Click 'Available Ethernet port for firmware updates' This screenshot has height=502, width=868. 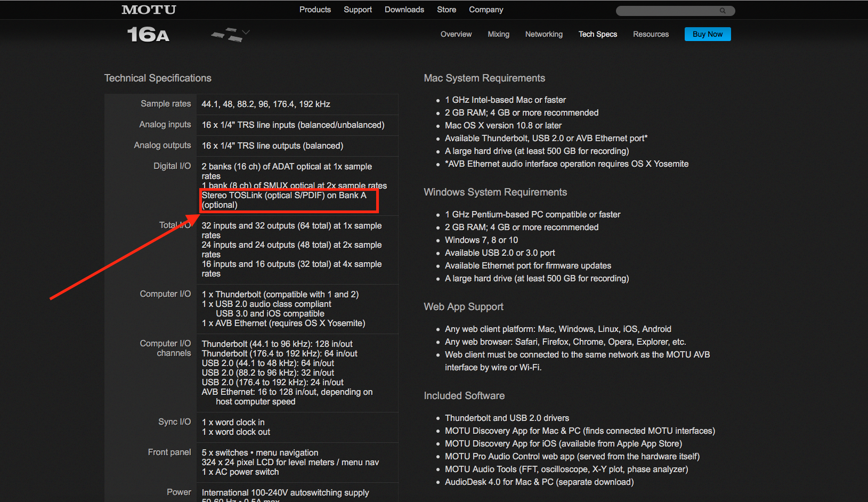(528, 266)
